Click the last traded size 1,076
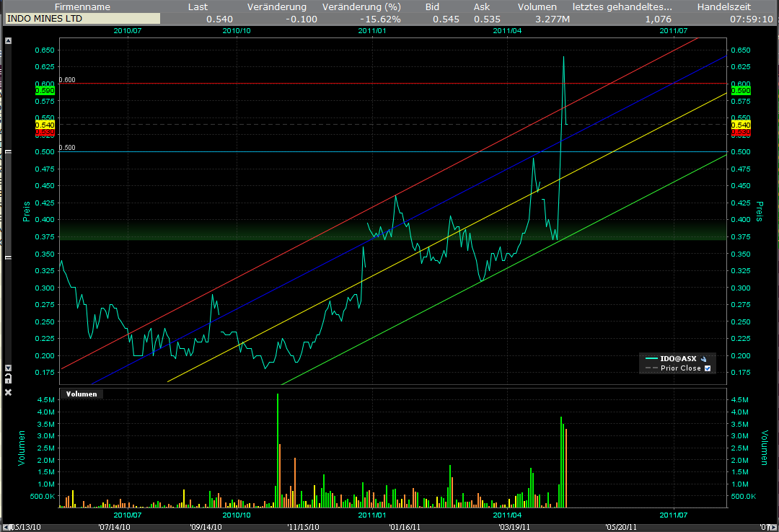The width and height of the screenshot is (779, 532). tap(658, 19)
